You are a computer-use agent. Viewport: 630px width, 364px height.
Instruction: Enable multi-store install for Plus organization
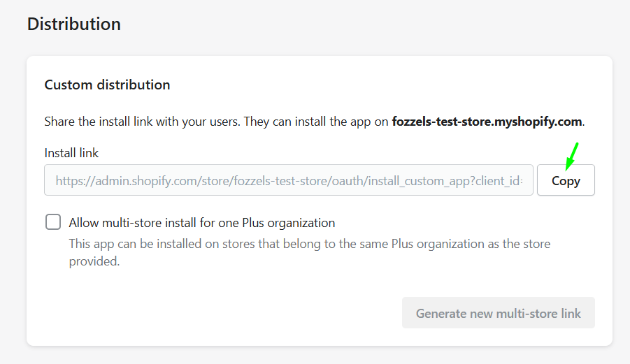[53, 222]
